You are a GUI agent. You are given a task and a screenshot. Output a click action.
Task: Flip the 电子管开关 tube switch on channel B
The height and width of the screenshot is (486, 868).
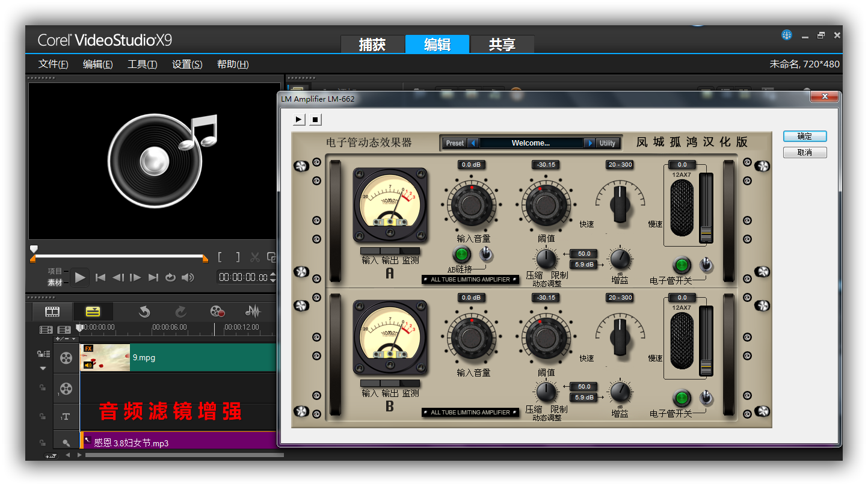pyautogui.click(x=707, y=398)
